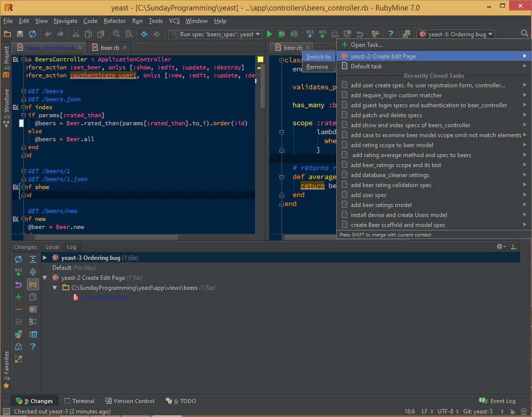Create a new changelist with green plus
Screen dimensions: 532x417
point(18,297)
